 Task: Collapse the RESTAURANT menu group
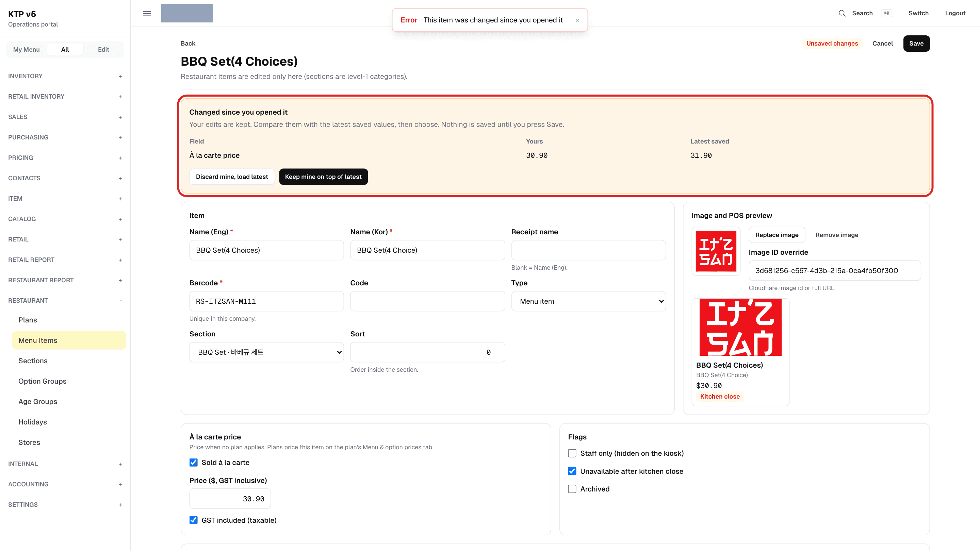(65, 301)
